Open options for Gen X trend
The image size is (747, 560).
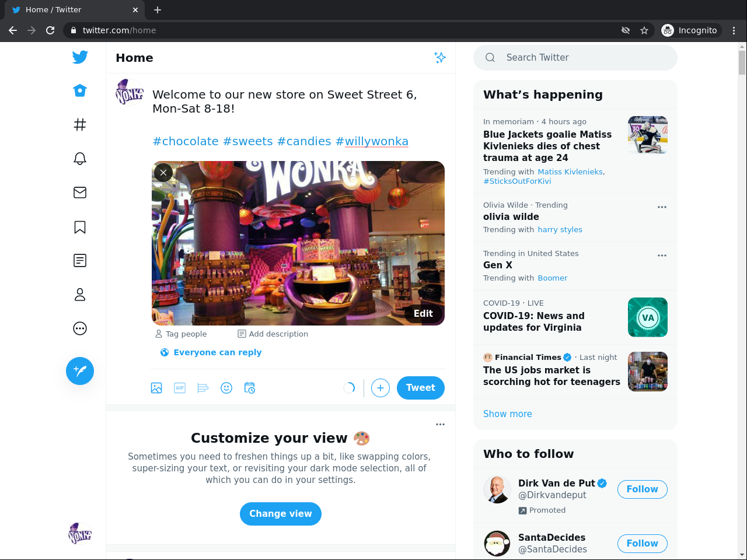coord(662,256)
